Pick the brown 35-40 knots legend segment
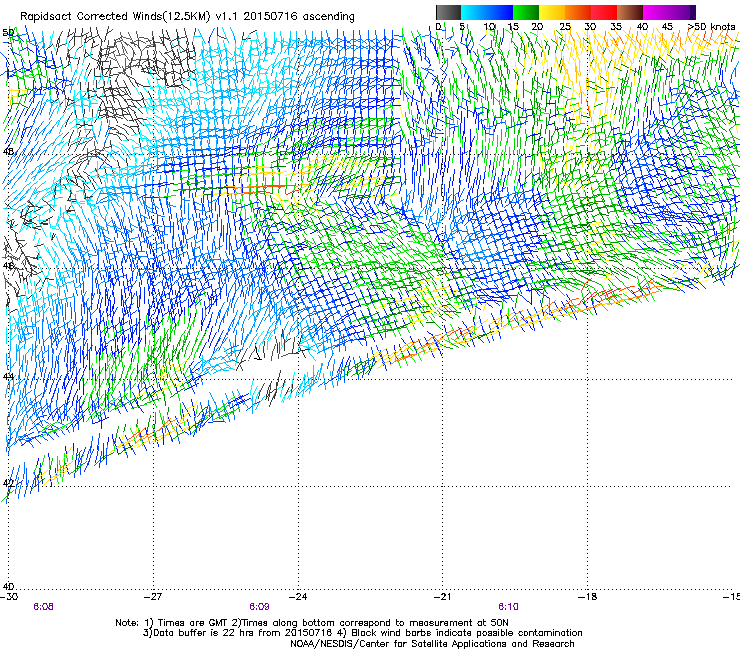Screen dimensions: 740x650 pos(630,12)
